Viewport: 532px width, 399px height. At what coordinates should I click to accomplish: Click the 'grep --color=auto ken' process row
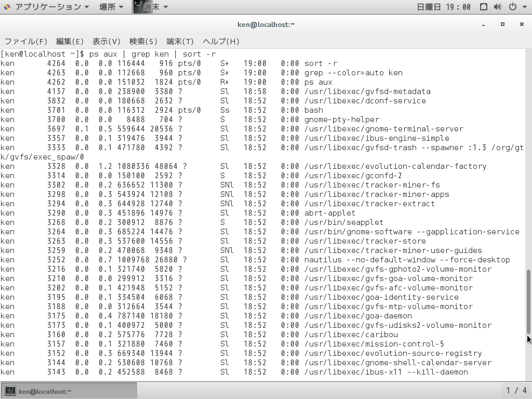tap(202, 73)
